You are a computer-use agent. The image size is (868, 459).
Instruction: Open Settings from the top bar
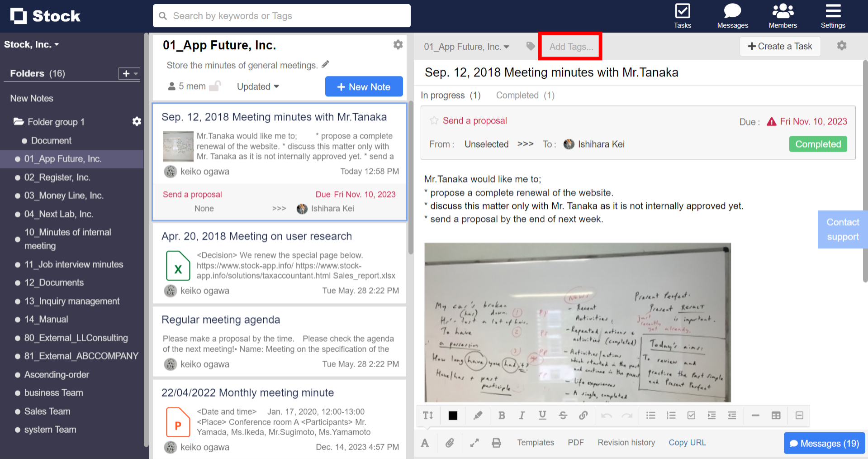(x=833, y=15)
